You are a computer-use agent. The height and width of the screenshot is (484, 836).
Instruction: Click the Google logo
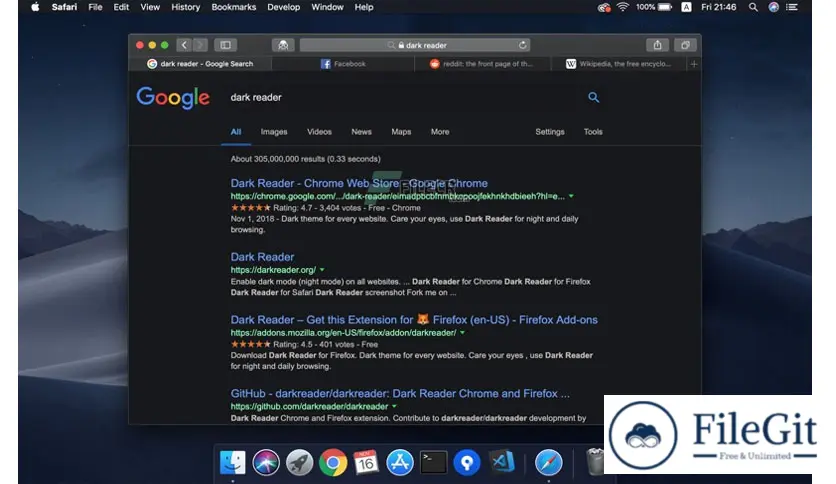pos(173,98)
